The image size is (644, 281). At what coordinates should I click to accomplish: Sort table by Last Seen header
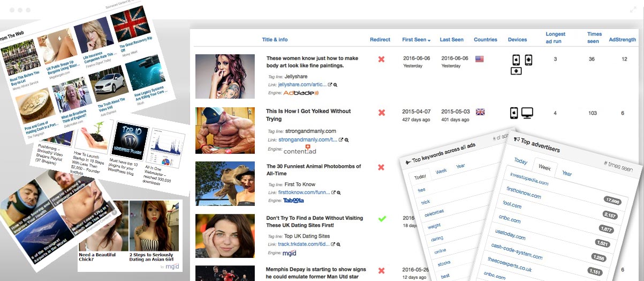coord(451,40)
